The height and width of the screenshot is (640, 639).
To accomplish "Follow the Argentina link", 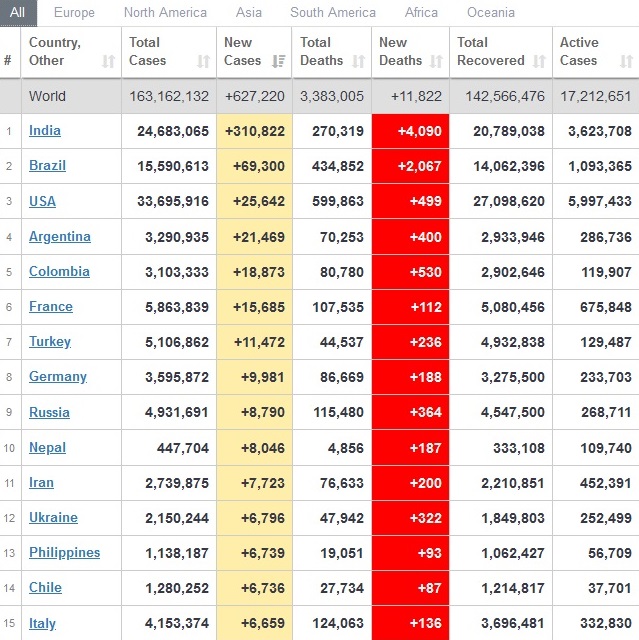I will (x=60, y=237).
